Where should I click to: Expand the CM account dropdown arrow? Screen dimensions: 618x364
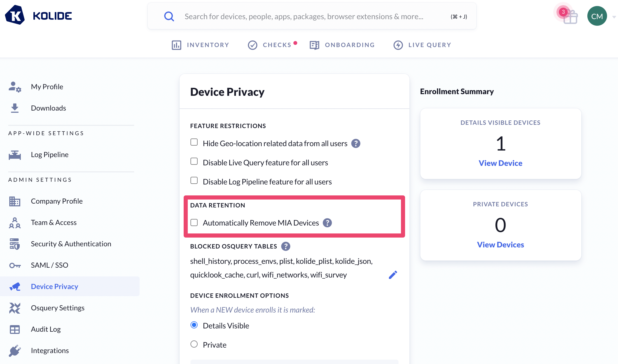click(x=614, y=17)
